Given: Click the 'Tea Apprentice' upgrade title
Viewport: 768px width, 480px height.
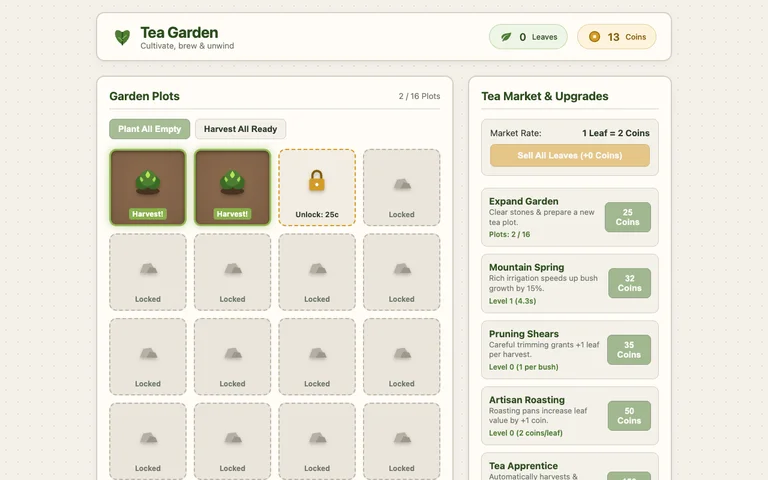Looking at the screenshot, I should coord(523,466).
